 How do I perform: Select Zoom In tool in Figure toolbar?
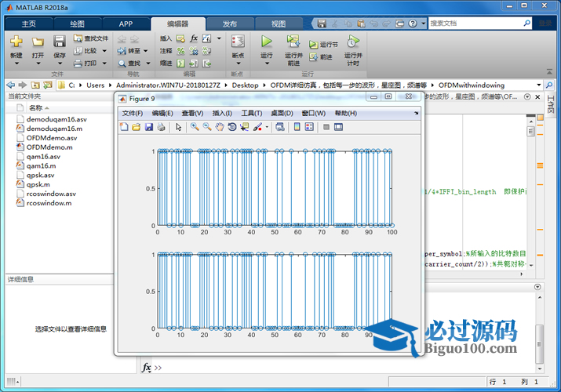pyautogui.click(x=194, y=127)
